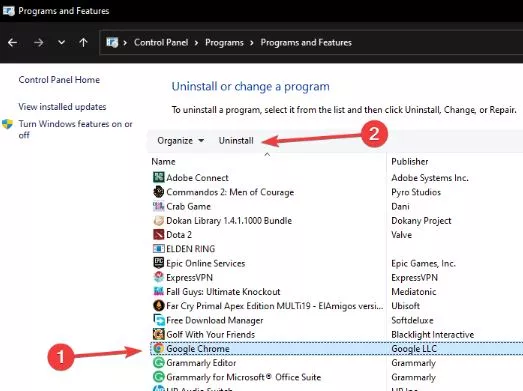Click the Control Panel icon in address bar
523x391 pixels.
pos(112,43)
